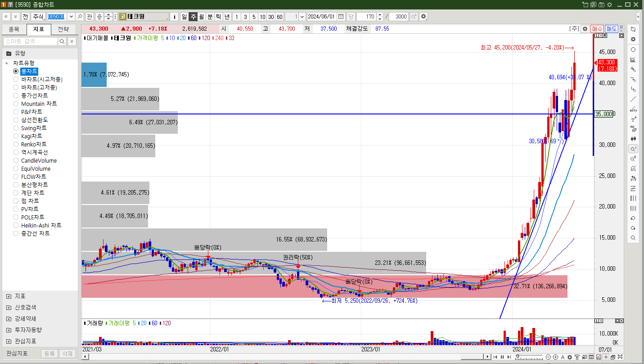Jump to the first bar with the skip-back control
Viewport: 644px width, 364px height.
[495, 357]
